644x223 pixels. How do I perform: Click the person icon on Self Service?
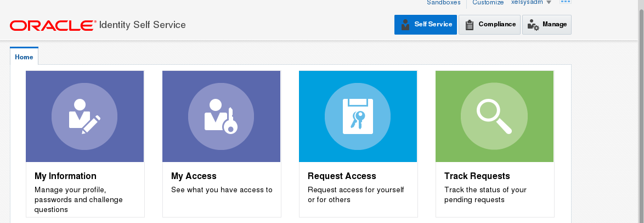pos(405,25)
